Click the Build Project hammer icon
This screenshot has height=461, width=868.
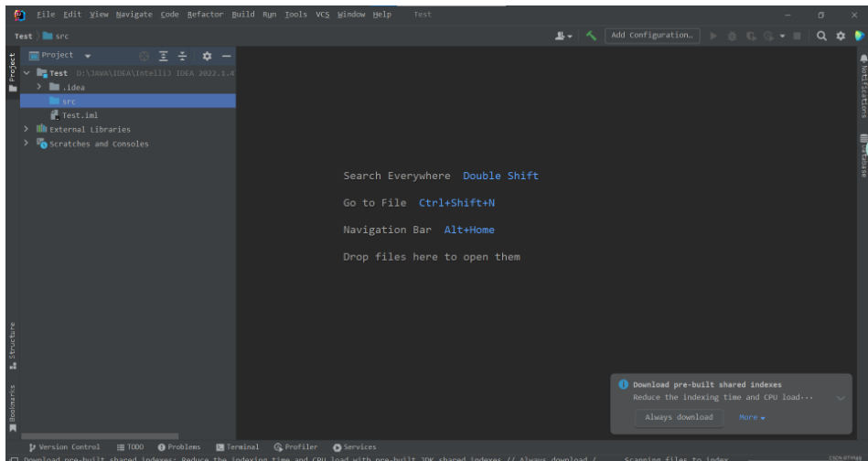591,36
